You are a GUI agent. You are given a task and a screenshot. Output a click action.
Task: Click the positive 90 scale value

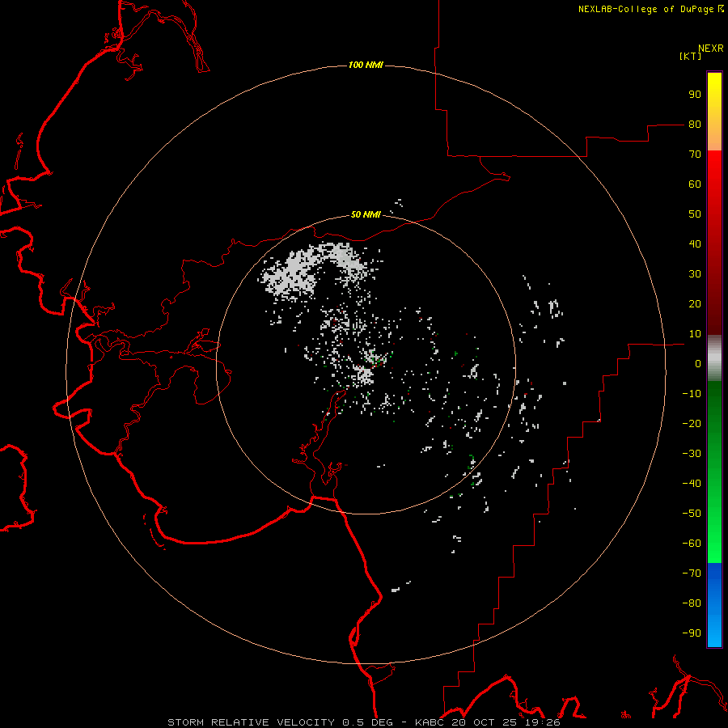click(x=695, y=95)
